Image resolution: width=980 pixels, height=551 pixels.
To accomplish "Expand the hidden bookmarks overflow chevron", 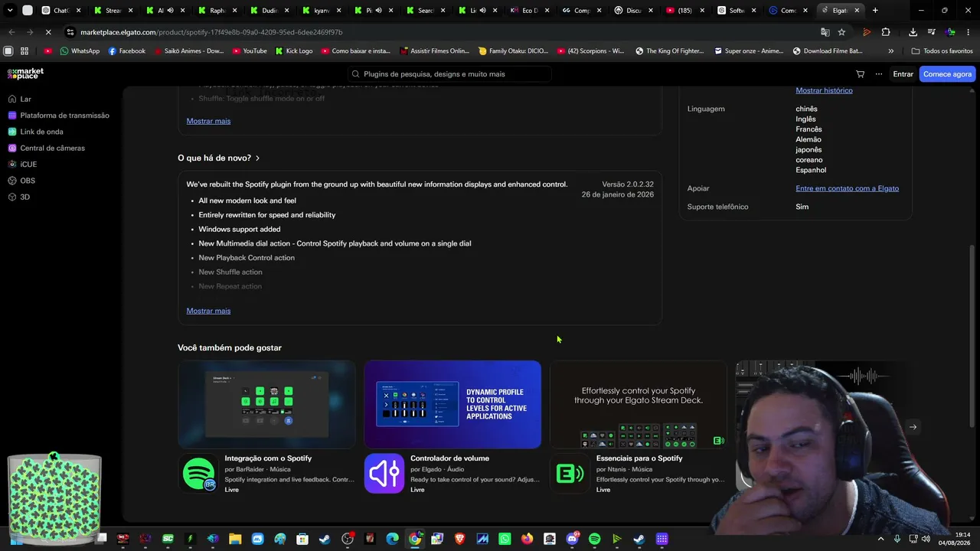I will [x=890, y=51].
